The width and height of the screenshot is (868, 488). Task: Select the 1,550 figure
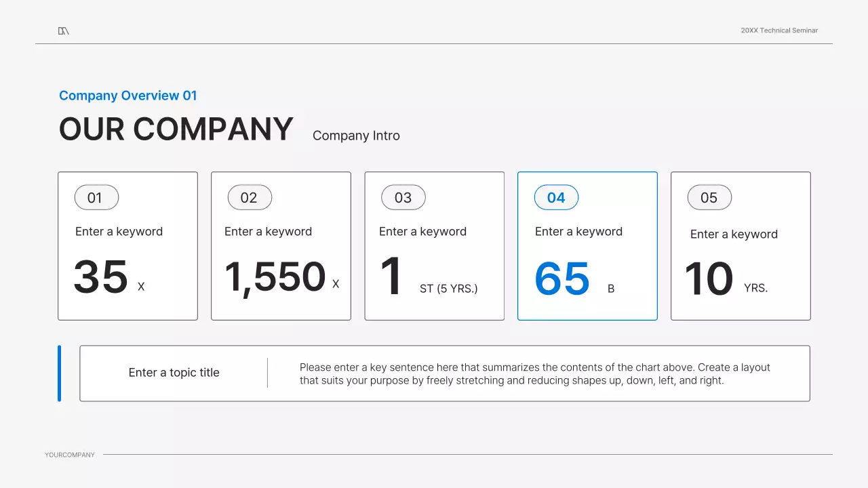click(275, 277)
